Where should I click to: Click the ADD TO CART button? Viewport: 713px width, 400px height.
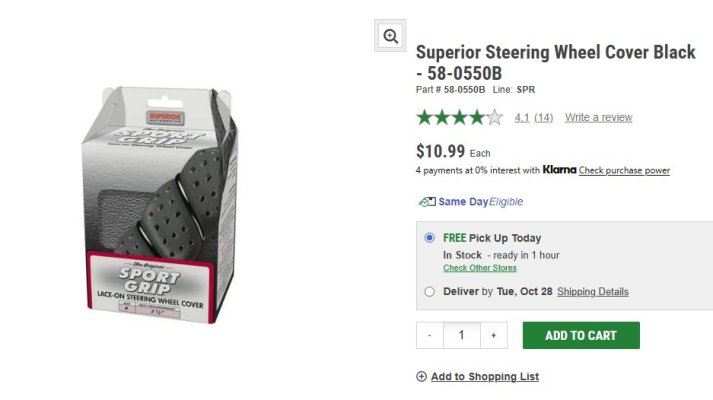click(x=581, y=335)
